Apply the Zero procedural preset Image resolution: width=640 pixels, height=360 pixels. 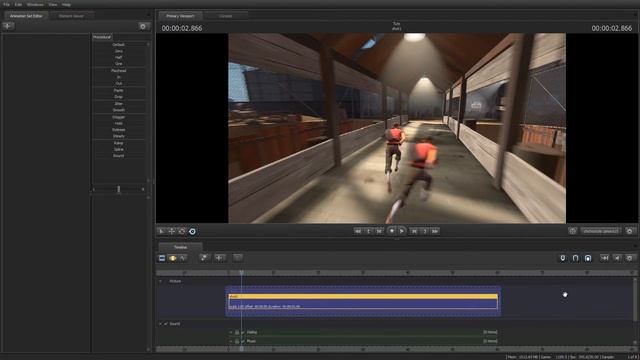click(118, 51)
